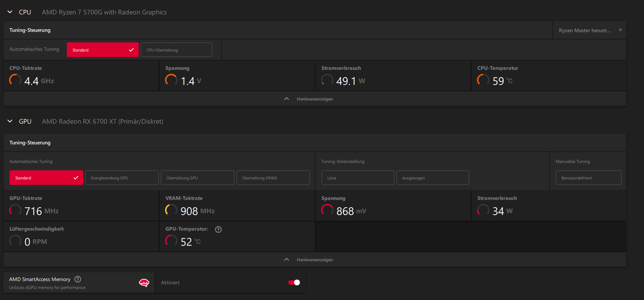Viewport: 644px width, 300px height.
Task: Click the Lüftergeschwindigkeit gauge icon
Action: (15, 241)
